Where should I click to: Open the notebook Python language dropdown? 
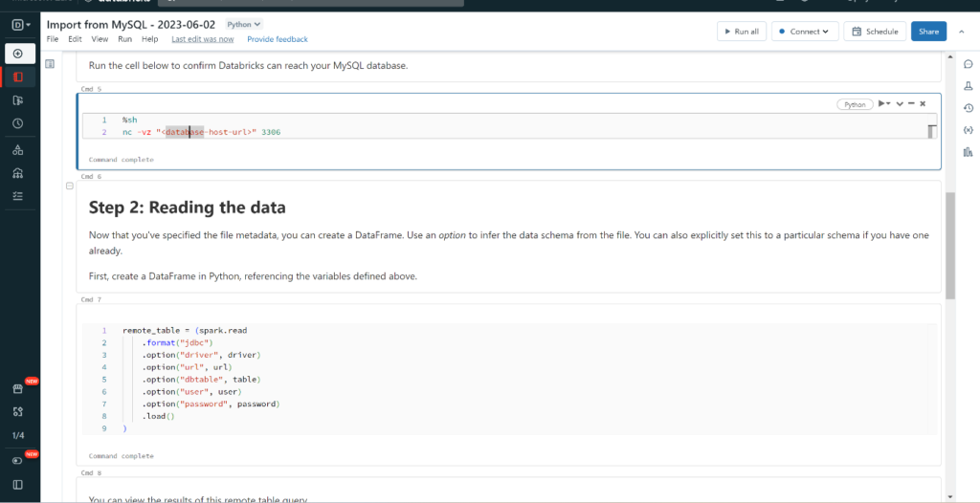(x=244, y=24)
